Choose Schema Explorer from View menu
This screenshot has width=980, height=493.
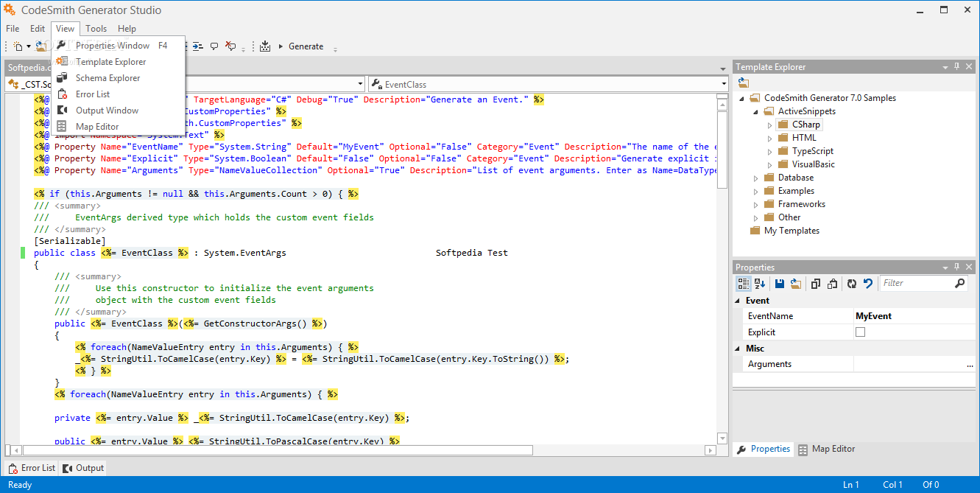(118, 78)
